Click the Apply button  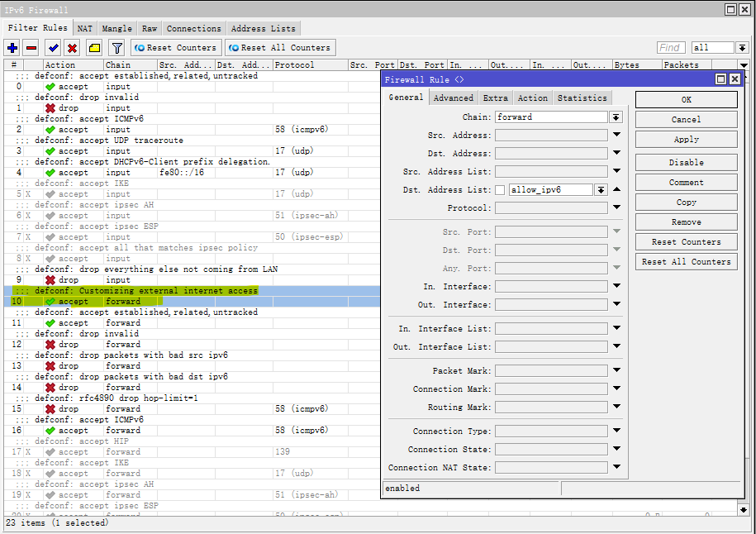click(x=686, y=140)
